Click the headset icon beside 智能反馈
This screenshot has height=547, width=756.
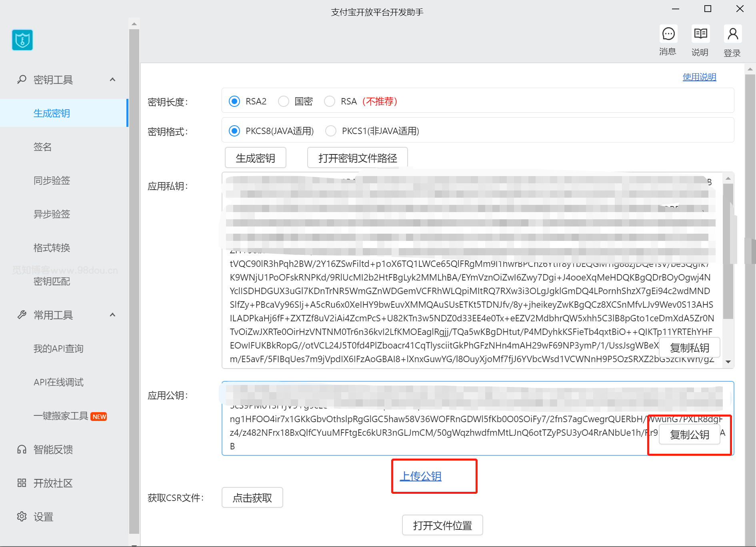[x=22, y=449]
